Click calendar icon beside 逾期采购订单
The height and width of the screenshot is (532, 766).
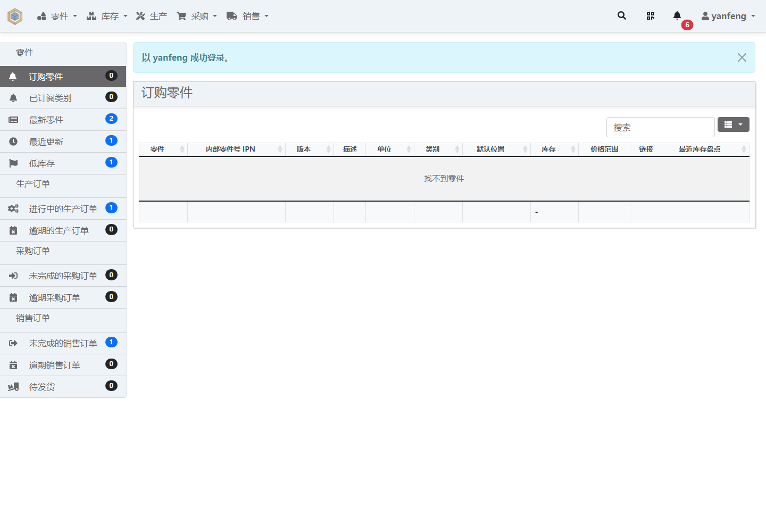click(13, 297)
